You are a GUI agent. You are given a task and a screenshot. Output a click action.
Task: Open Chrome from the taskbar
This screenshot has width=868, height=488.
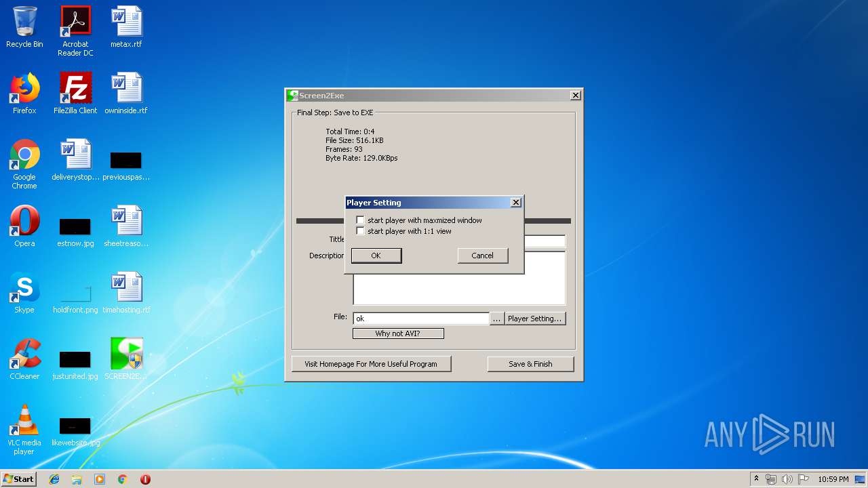(123, 479)
